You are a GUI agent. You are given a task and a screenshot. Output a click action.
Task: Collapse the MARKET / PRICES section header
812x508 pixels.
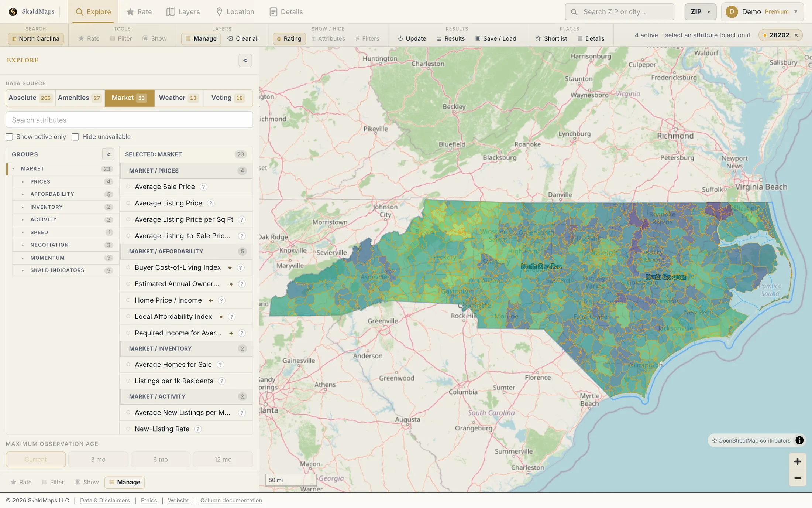(186, 171)
